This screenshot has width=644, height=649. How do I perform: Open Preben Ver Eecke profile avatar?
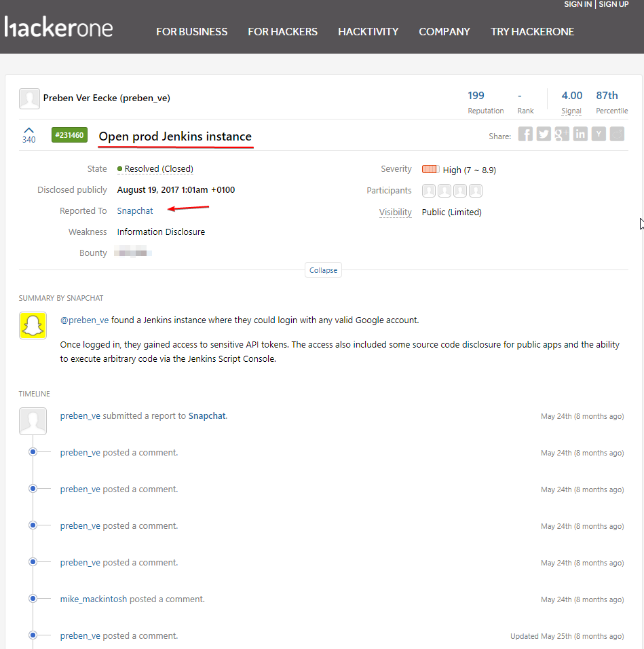[x=29, y=98]
